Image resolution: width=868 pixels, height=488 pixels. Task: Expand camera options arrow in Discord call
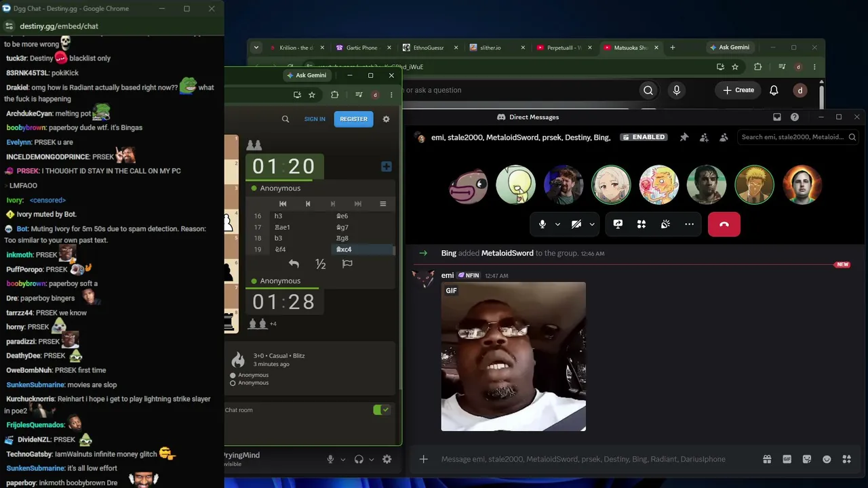coord(592,224)
